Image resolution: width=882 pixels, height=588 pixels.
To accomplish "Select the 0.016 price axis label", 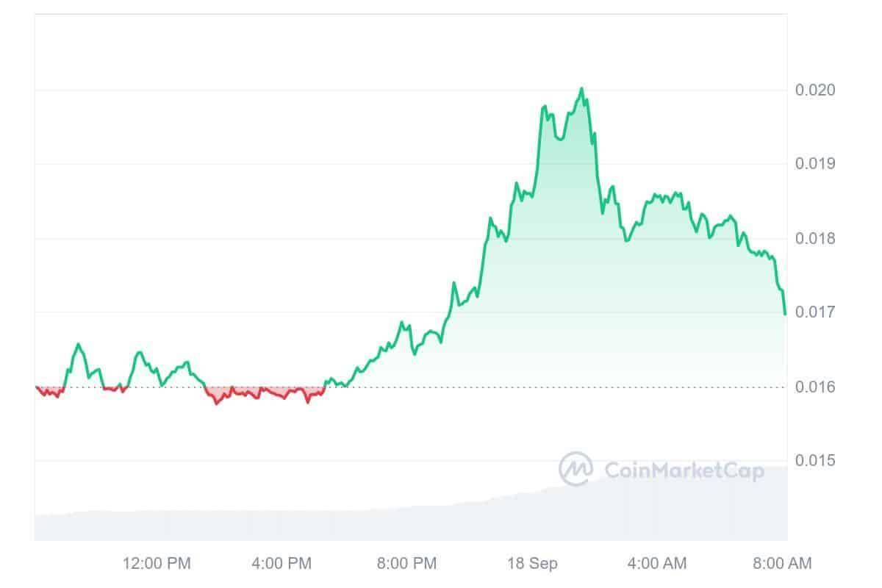I will coord(815,387).
